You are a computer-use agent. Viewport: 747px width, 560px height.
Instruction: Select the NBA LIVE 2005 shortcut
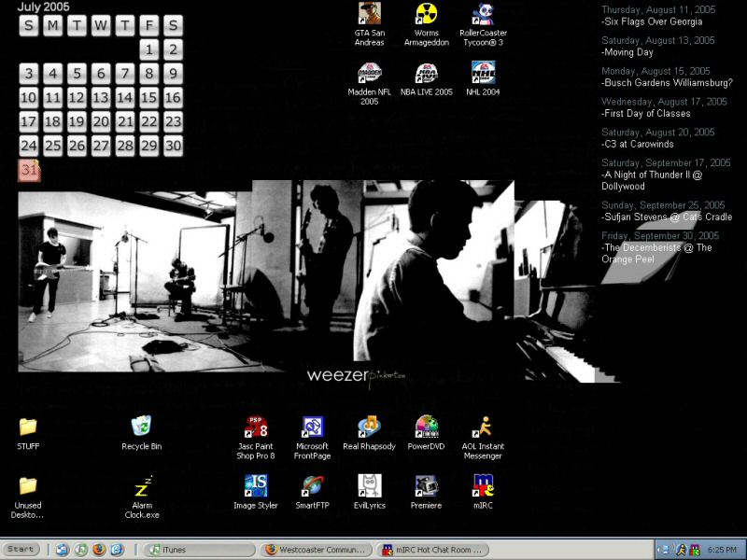coord(427,78)
